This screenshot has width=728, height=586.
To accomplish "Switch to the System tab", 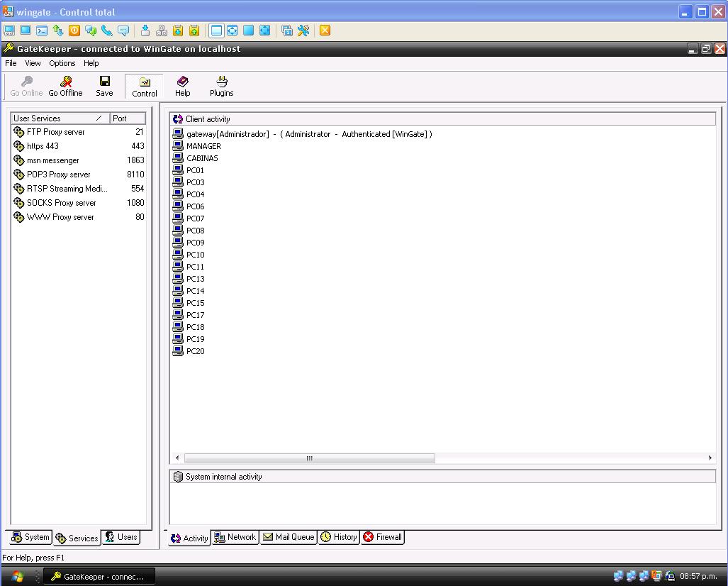I will (x=30, y=537).
